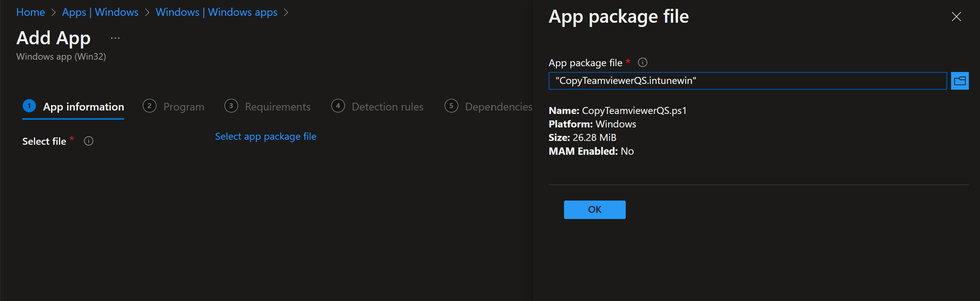Open Apps | Windows breadcrumb
The image size is (980, 301).
pyautogui.click(x=100, y=12)
